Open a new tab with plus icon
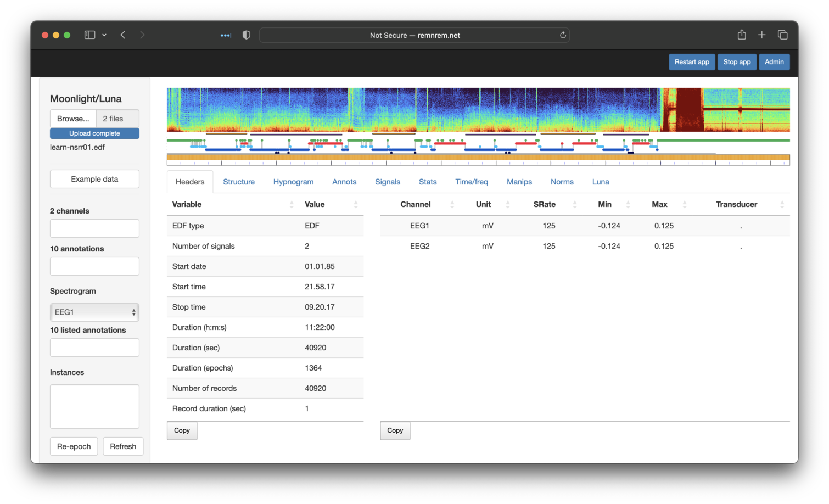829x504 pixels. pyautogui.click(x=762, y=35)
